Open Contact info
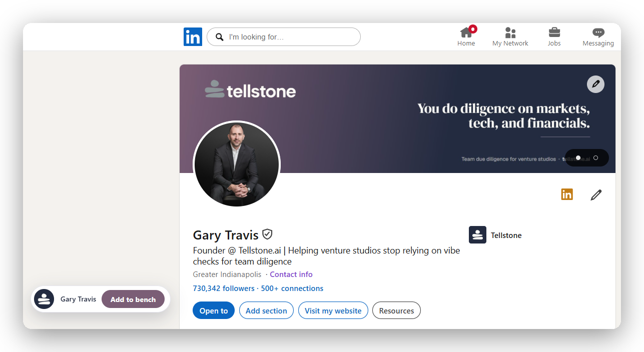 click(291, 274)
